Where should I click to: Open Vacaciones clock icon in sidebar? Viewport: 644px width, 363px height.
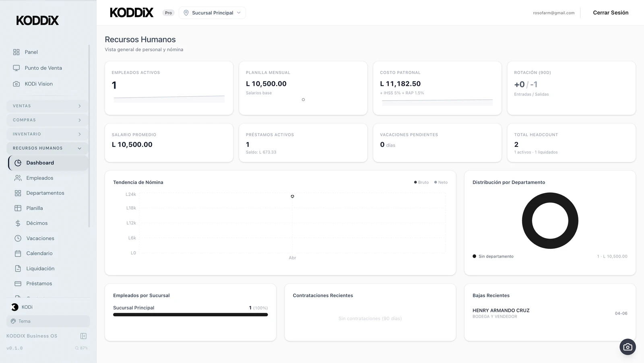(18, 238)
